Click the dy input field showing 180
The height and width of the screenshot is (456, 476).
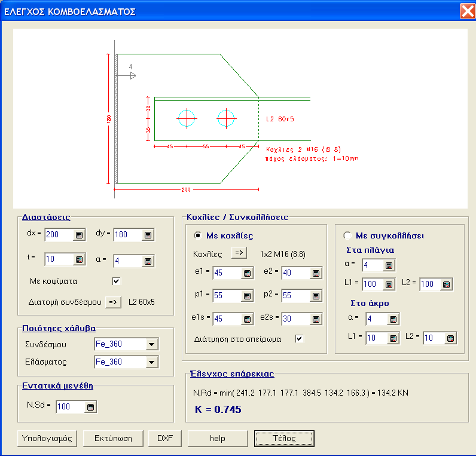tap(128, 235)
